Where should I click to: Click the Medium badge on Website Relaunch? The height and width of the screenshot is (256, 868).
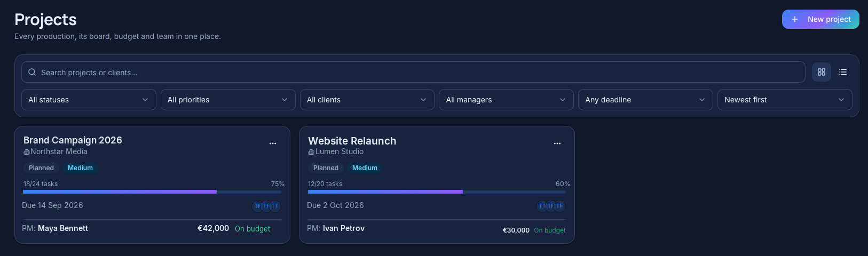coord(365,168)
